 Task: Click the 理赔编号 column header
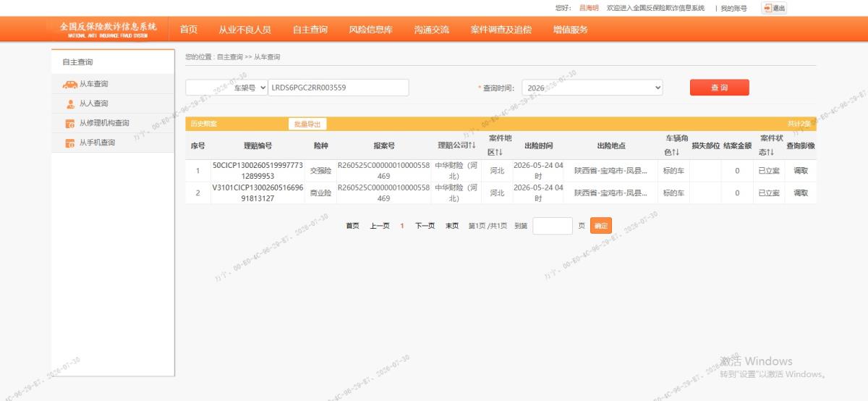point(258,145)
